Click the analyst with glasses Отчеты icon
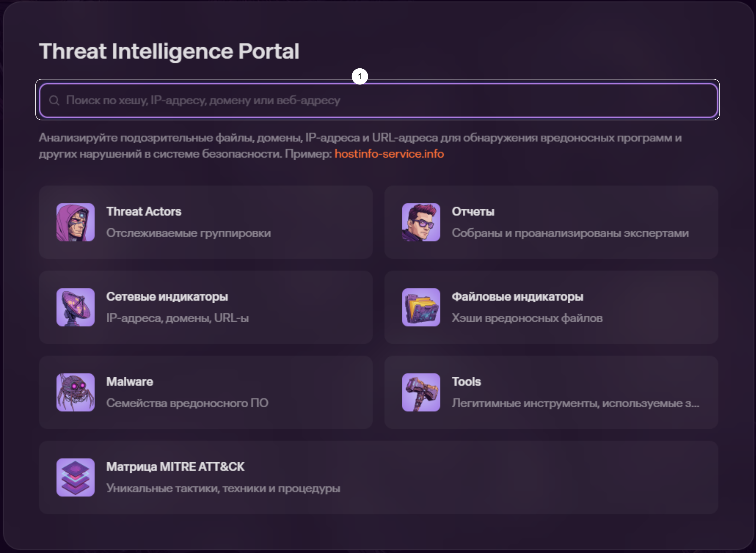756x553 pixels. 421,222
